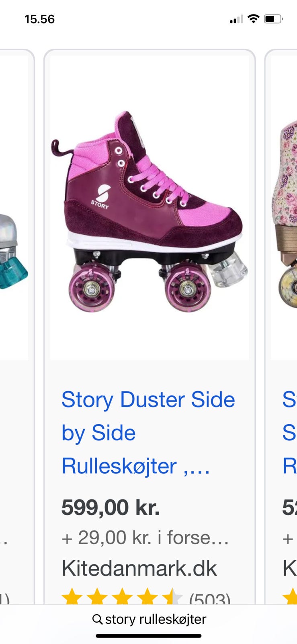Tap the teal-wheel skate image on left
The height and width of the screenshot is (644, 297).
tap(13, 252)
